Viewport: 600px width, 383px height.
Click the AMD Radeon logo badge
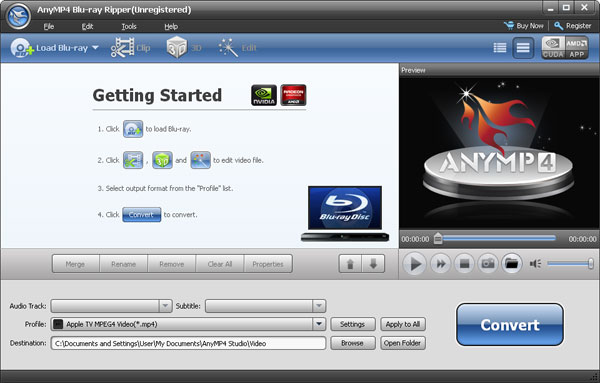tap(293, 95)
